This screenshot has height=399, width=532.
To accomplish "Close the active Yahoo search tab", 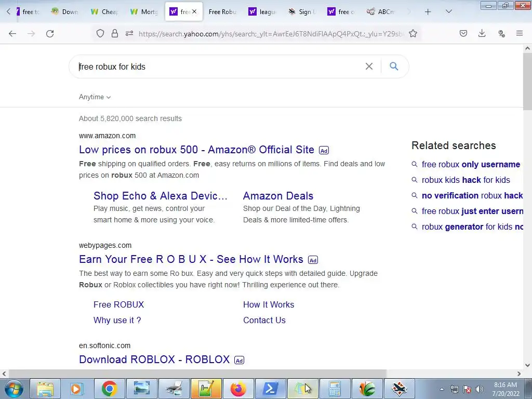I will click(x=194, y=11).
